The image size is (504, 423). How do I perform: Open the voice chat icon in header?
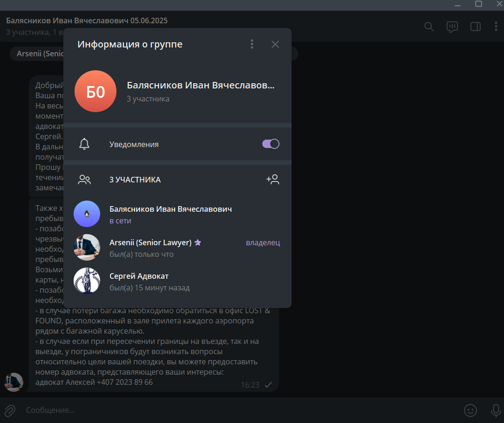(x=452, y=27)
